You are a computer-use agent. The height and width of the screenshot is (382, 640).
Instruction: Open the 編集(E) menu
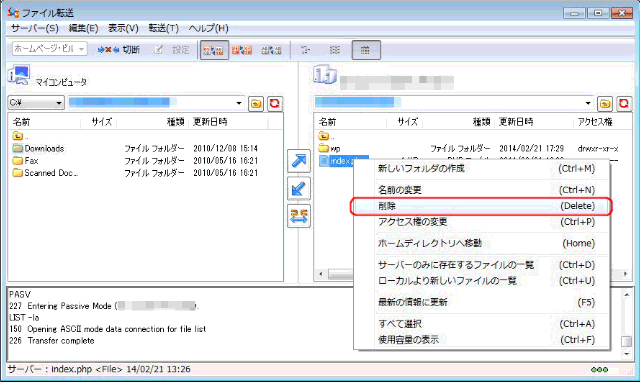pos(83,28)
